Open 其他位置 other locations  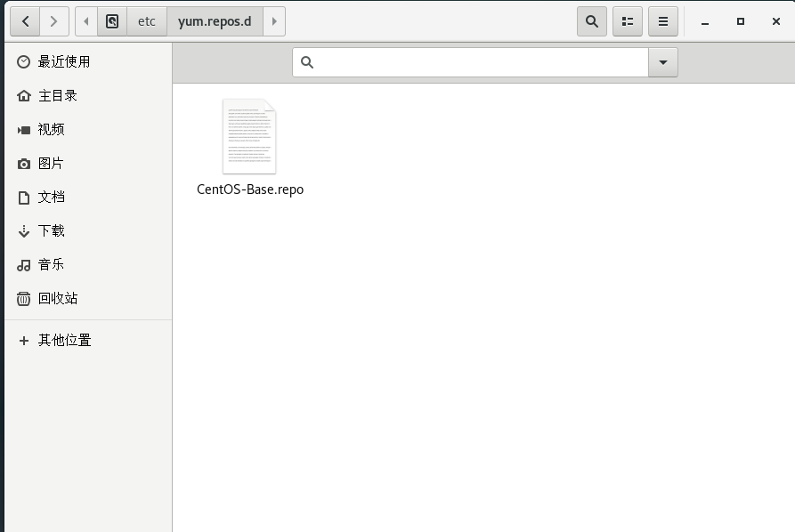pyautogui.click(x=88, y=341)
